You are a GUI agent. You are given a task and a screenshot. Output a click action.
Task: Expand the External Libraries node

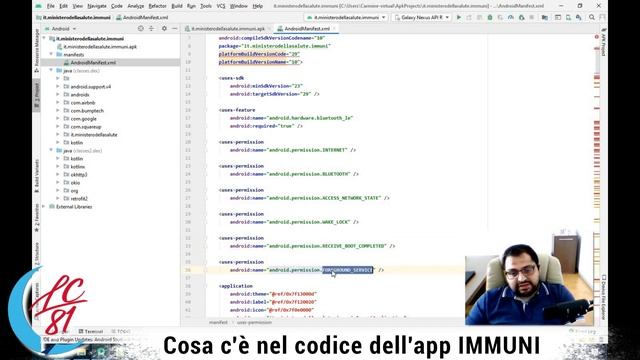tap(44, 207)
